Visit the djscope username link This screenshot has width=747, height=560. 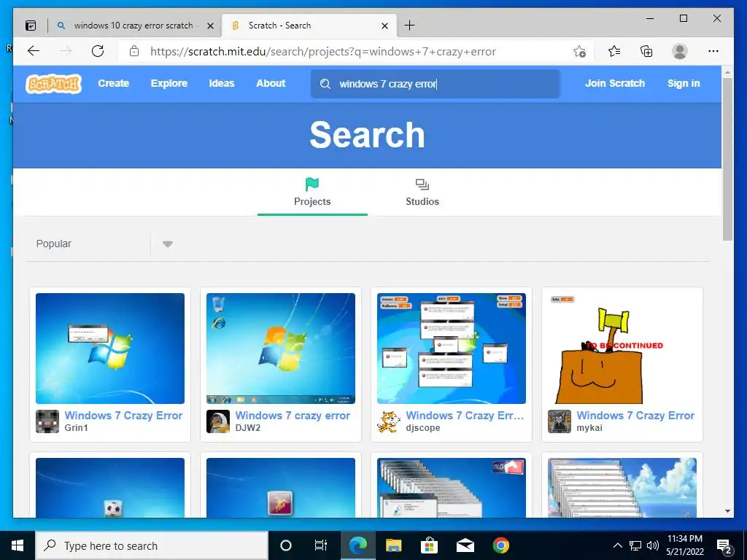click(x=423, y=427)
